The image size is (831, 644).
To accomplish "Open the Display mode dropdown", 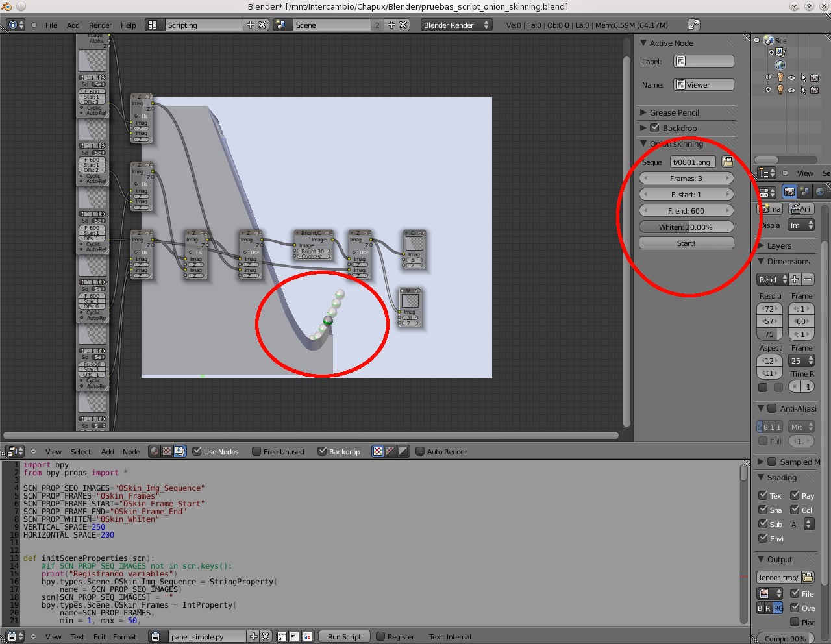I will (x=801, y=225).
